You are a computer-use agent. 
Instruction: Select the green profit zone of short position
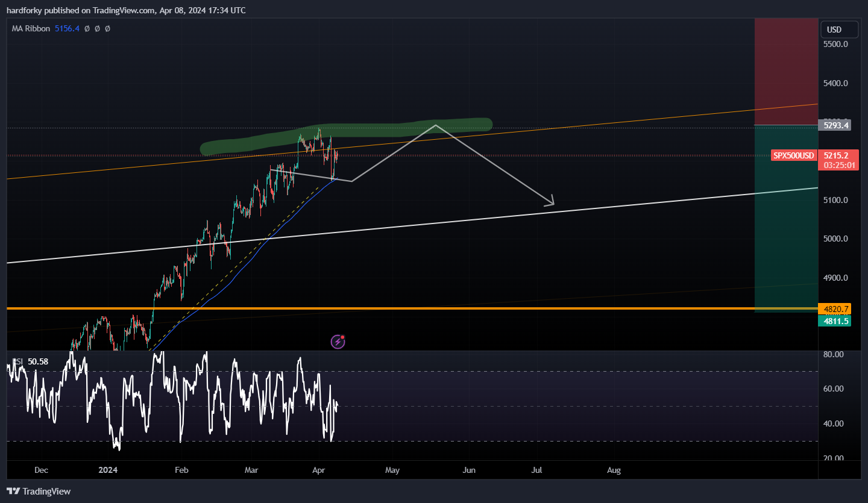pyautogui.click(x=786, y=219)
